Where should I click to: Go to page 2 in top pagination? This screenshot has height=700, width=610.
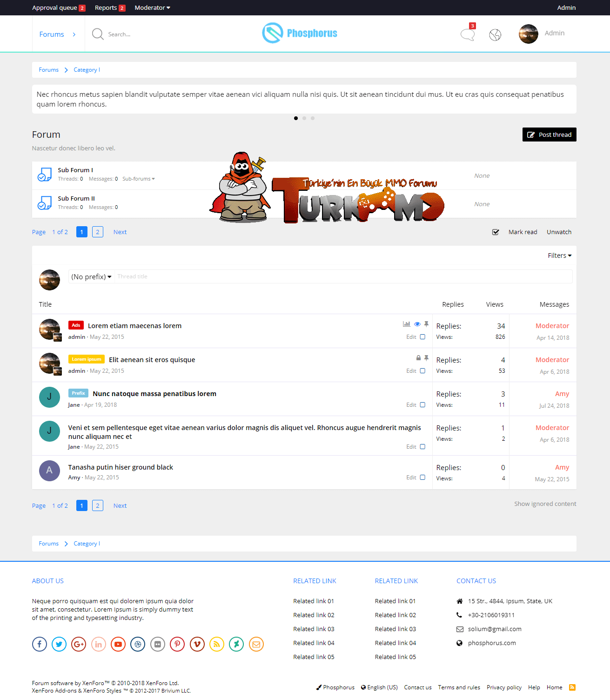98,232
